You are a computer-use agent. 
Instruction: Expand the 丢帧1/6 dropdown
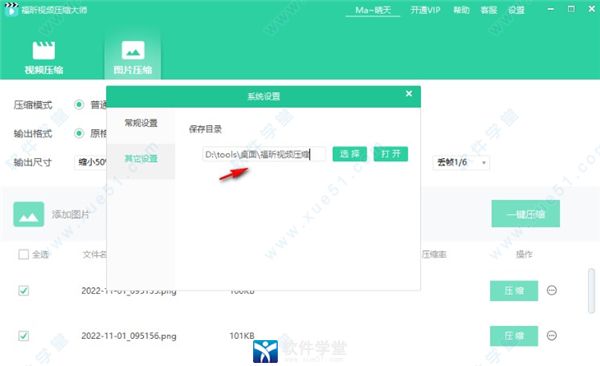pyautogui.click(x=461, y=163)
